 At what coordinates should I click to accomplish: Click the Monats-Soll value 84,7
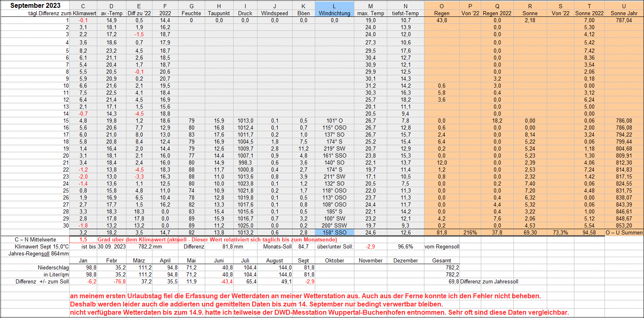(x=303, y=246)
